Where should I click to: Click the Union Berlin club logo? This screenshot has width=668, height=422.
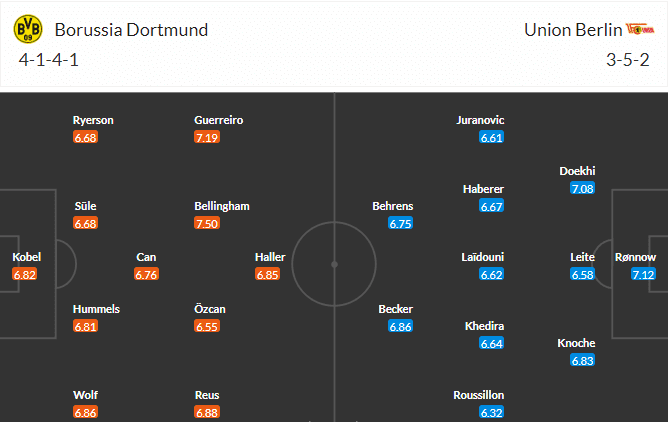tap(637, 29)
